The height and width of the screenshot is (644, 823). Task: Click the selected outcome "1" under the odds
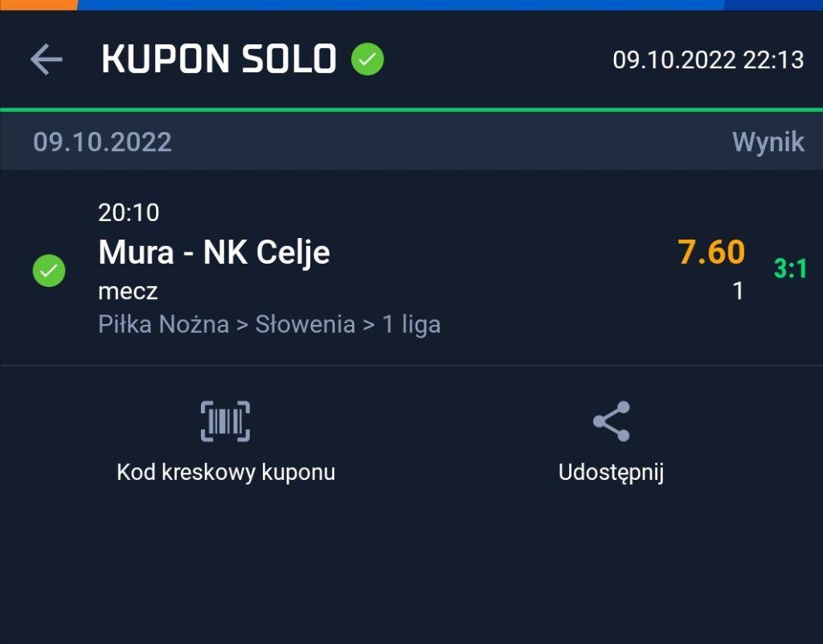click(x=738, y=291)
